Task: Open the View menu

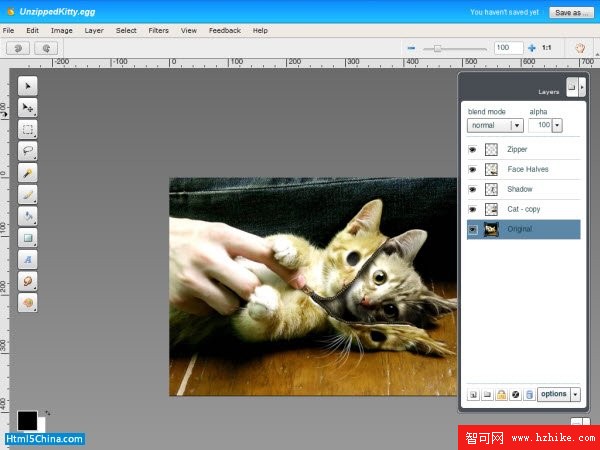Action: 189,31
